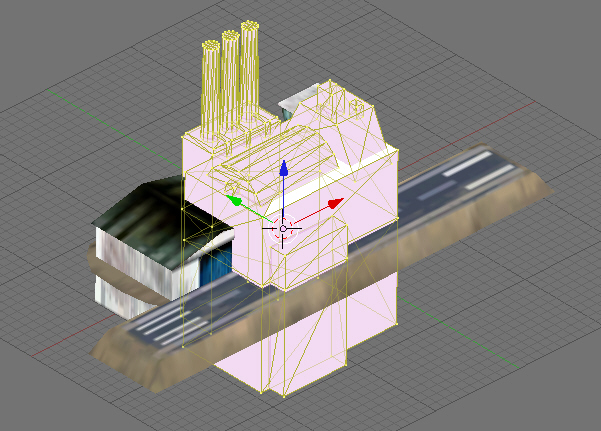Grab the red X-axis manipulator arrow
Viewport: 601px width, 431px height.
[336, 203]
